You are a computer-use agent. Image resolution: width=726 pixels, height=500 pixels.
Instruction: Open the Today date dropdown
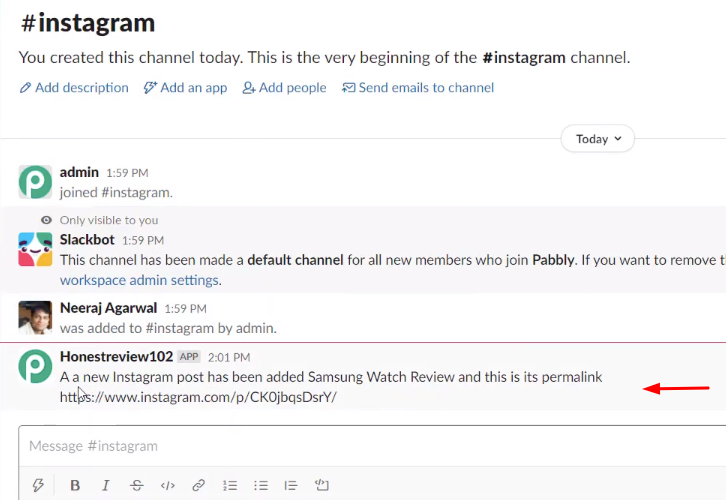point(597,138)
